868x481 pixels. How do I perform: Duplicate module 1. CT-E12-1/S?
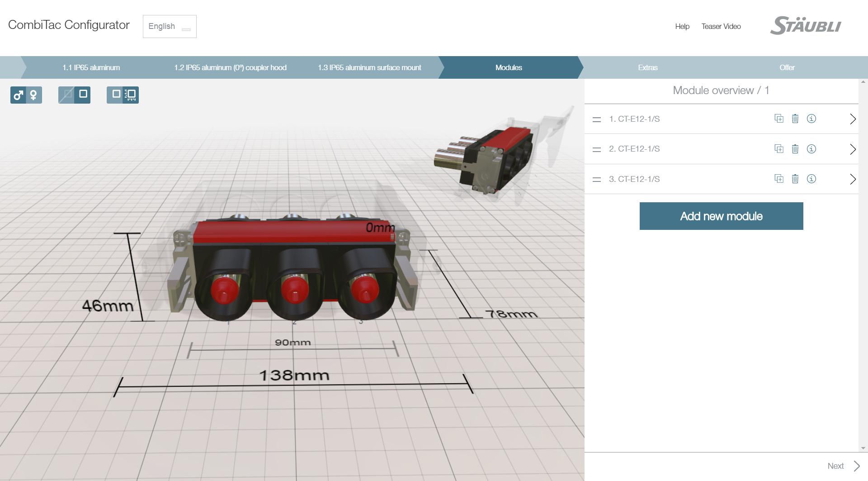point(779,119)
